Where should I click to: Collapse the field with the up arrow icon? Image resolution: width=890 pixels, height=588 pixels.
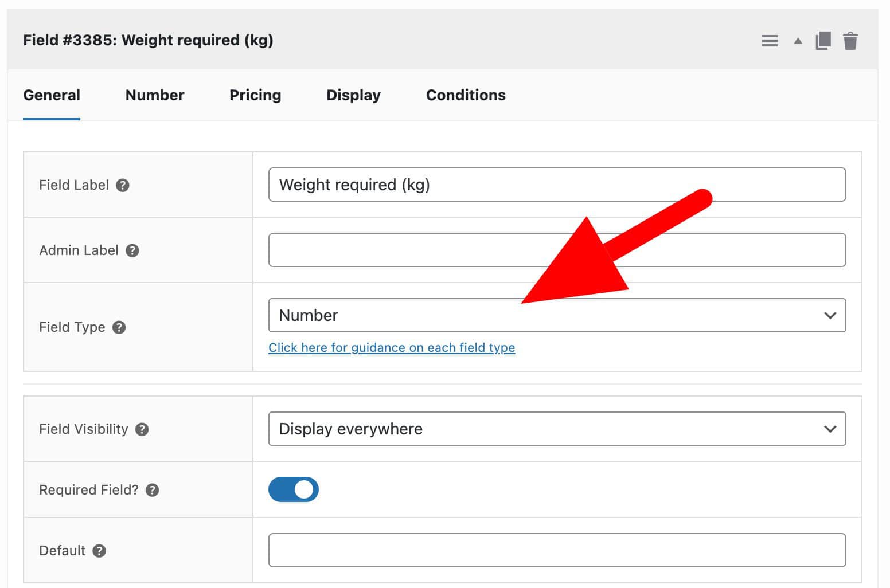(x=797, y=41)
